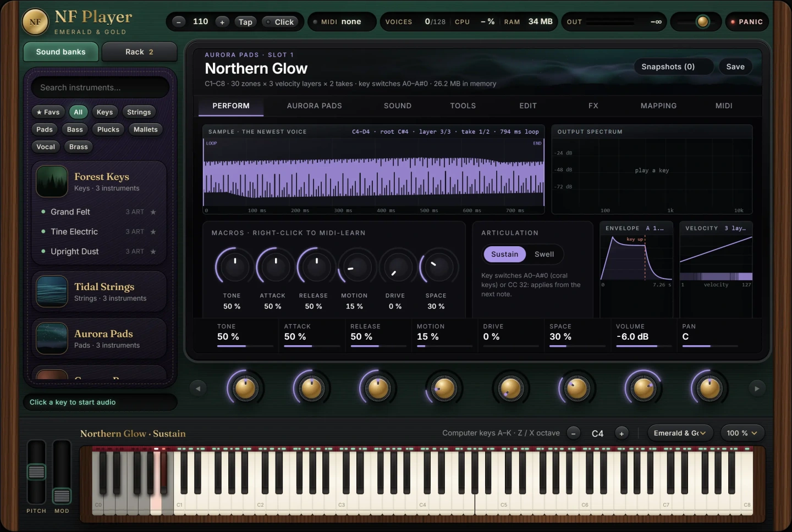Focus the Search instruments field
Viewport: 792px width, 532px height.
tap(100, 87)
